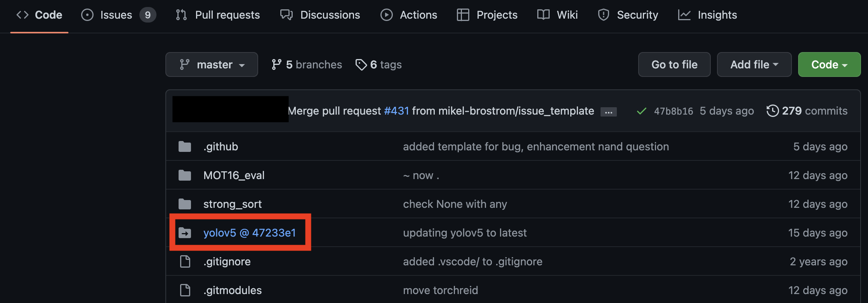Click the tag icon next to 6 tags
Image resolution: width=868 pixels, height=303 pixels.
(x=361, y=64)
